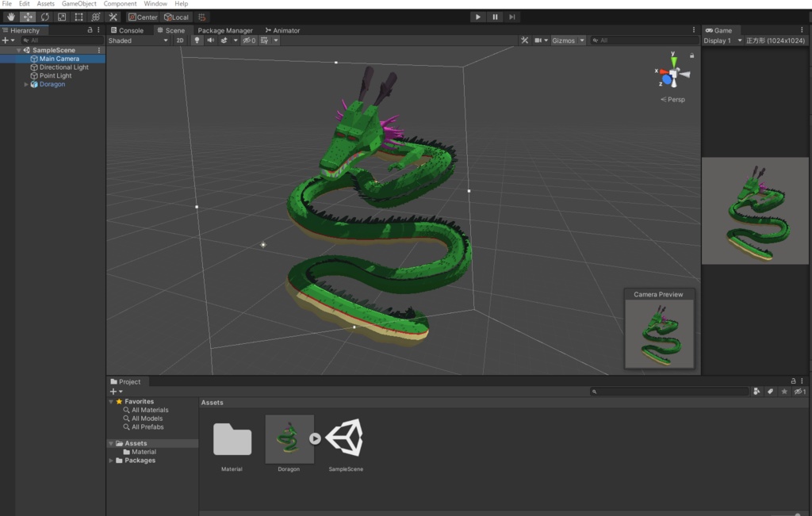Image resolution: width=812 pixels, height=516 pixels.
Task: Open Scene view component tools icon
Action: coord(525,40)
